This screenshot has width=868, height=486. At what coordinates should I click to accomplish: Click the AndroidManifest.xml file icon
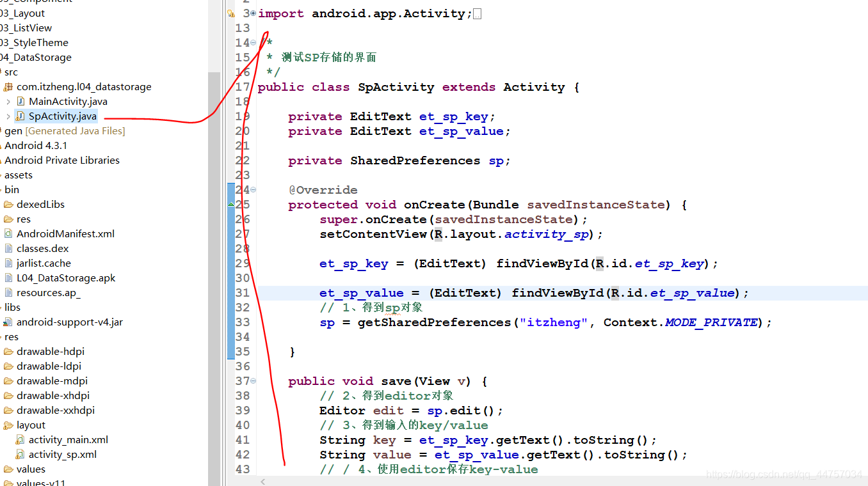click(x=8, y=234)
